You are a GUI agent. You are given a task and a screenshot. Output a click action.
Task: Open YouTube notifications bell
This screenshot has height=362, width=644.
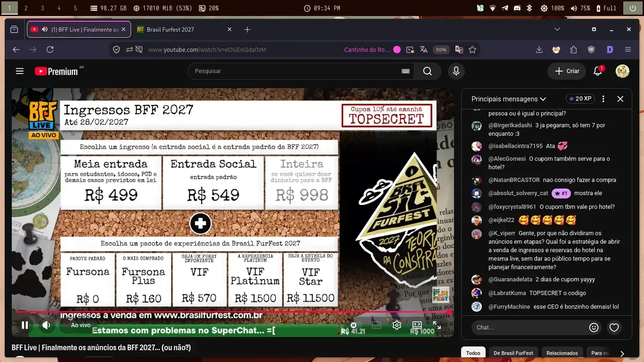tap(598, 71)
